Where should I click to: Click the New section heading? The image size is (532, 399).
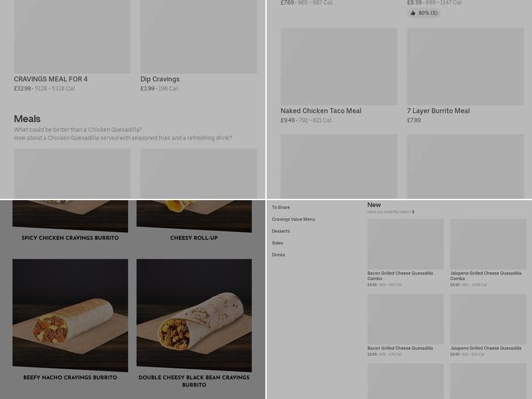pos(374,205)
